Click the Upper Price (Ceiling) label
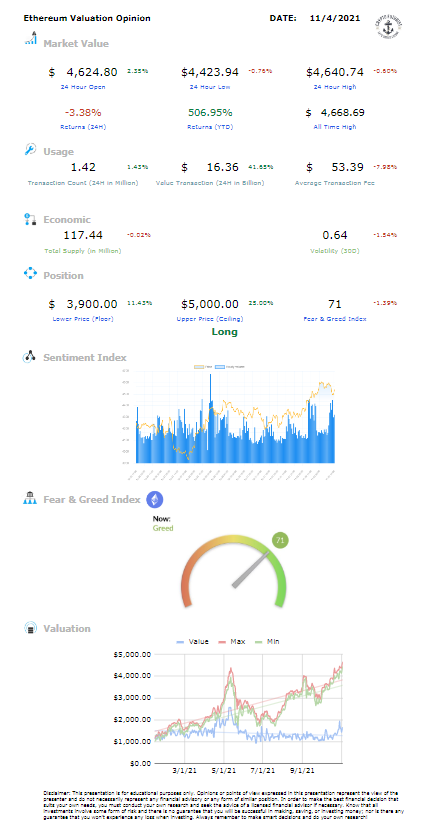Screen dimensions: 439x839 (x=210, y=319)
